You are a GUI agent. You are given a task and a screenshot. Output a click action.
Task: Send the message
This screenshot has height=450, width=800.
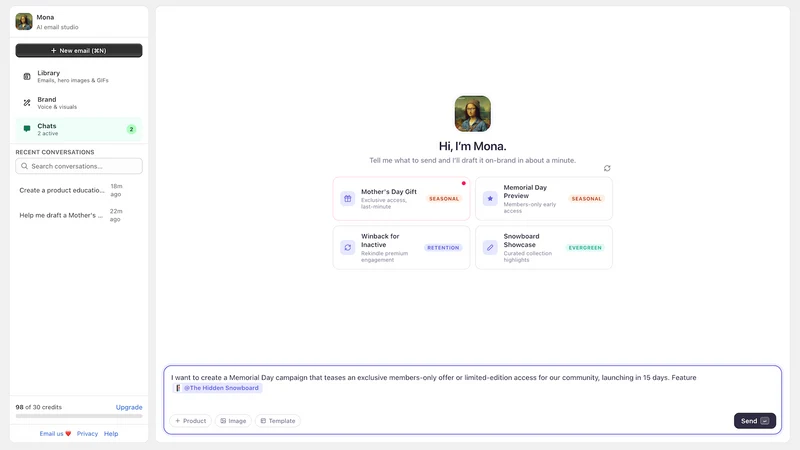coord(755,421)
